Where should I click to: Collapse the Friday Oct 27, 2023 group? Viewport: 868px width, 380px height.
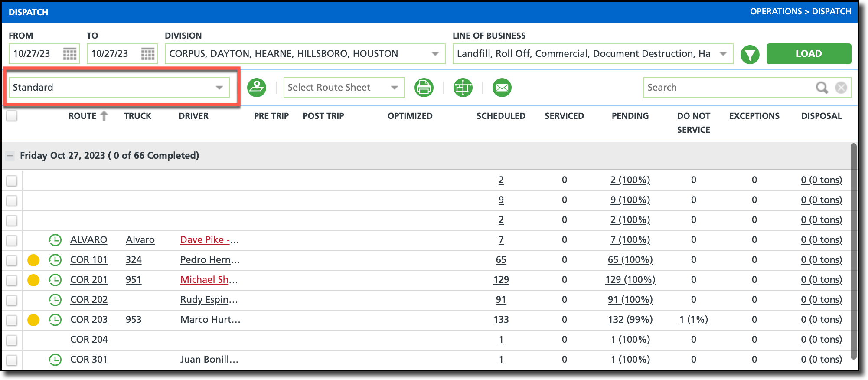[x=10, y=155]
